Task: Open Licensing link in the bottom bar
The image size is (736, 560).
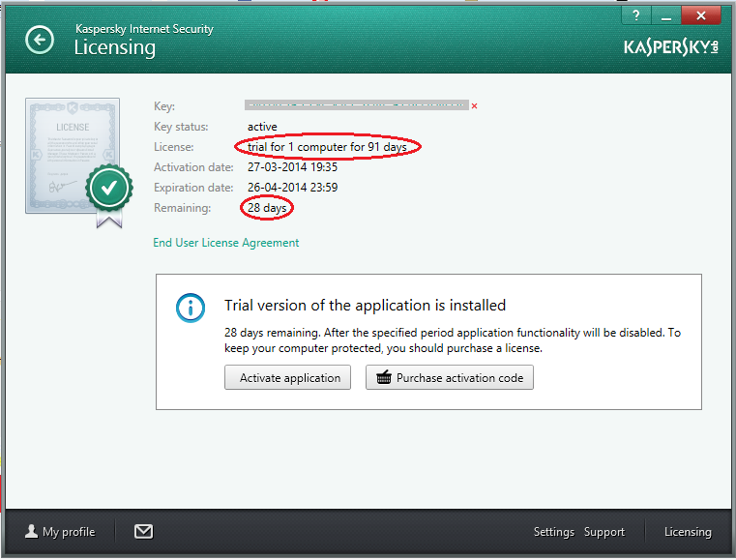Action: [688, 532]
